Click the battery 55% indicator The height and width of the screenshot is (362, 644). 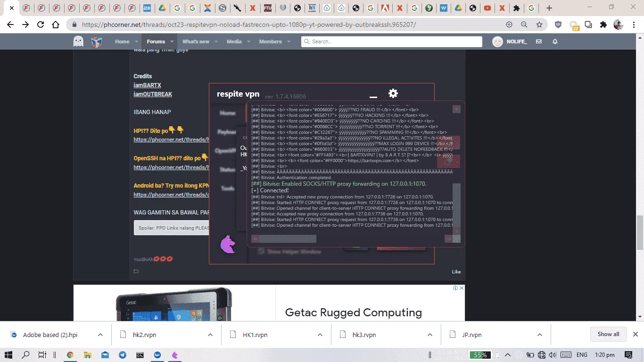pyautogui.click(x=480, y=355)
